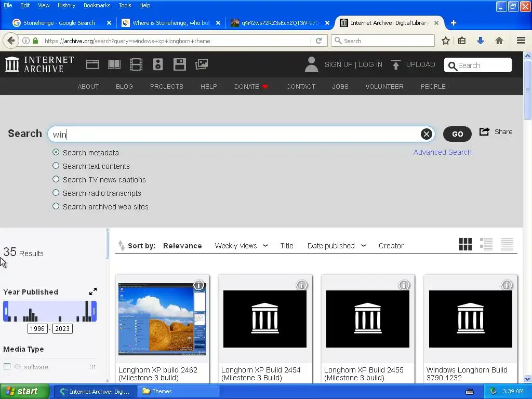Open the Bookmarks menu

click(97, 5)
